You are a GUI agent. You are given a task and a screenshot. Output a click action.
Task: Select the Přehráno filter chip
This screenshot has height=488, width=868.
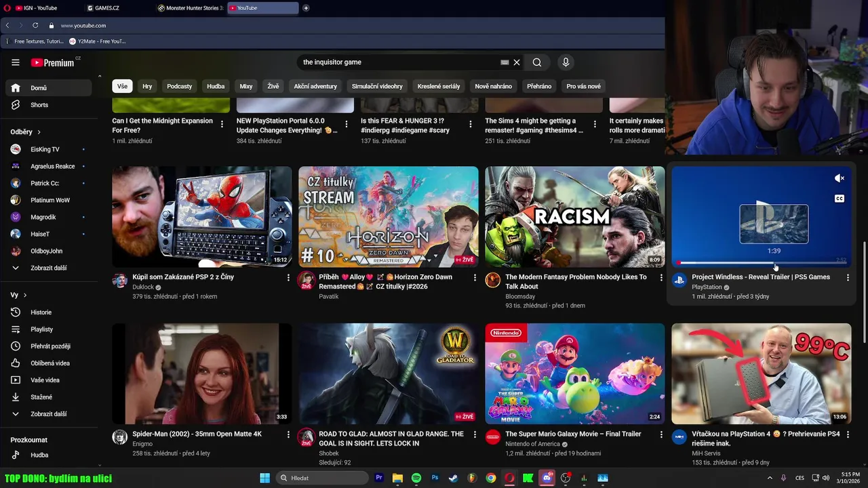coord(539,86)
